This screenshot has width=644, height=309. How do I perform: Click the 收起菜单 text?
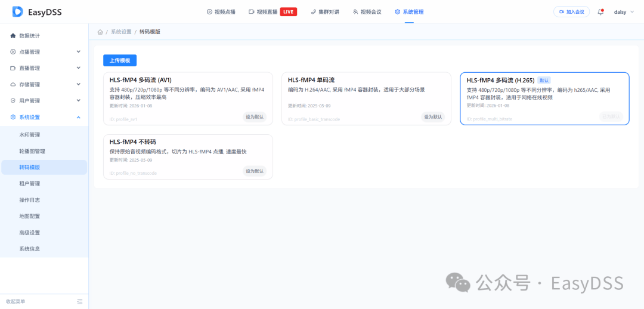pos(16,302)
